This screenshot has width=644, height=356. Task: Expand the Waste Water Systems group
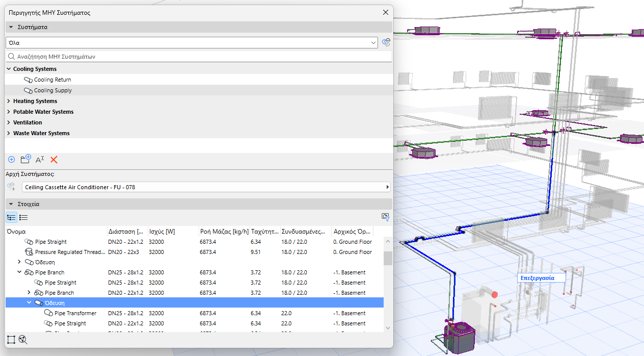tap(9, 133)
